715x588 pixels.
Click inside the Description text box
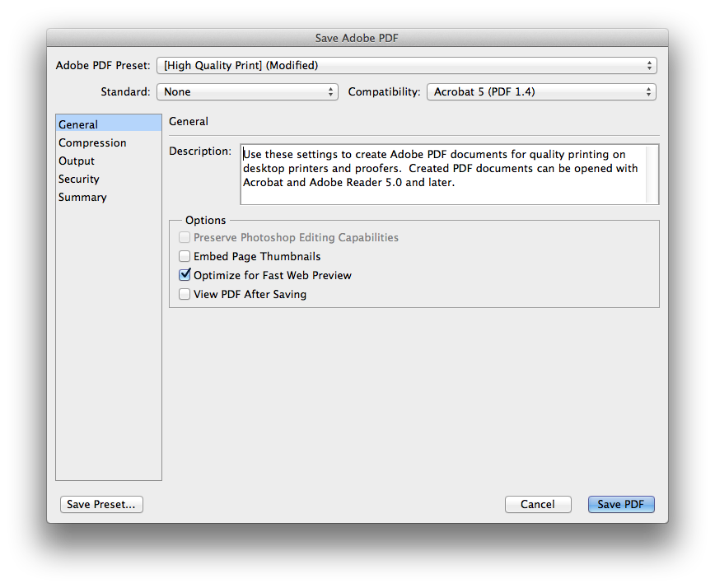point(443,175)
